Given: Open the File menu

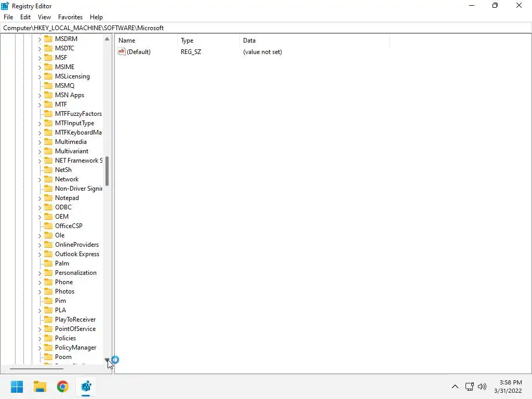Looking at the screenshot, I should (x=8, y=17).
